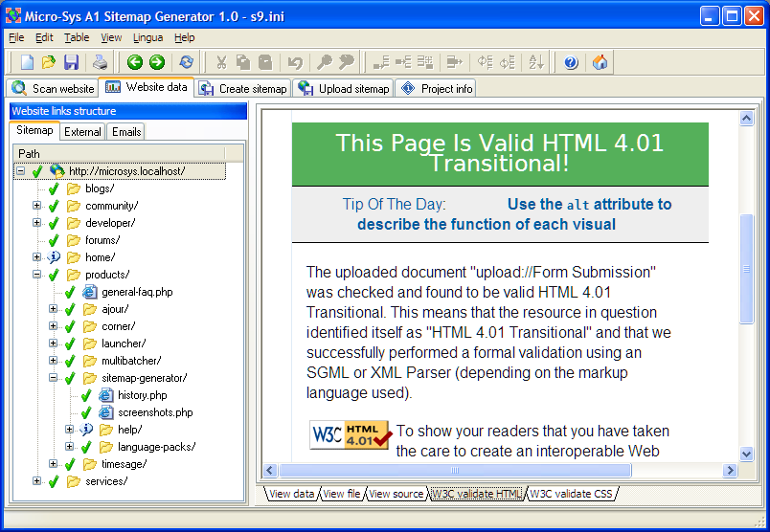Open the home page house icon
This screenshot has height=532, width=770.
pos(600,62)
